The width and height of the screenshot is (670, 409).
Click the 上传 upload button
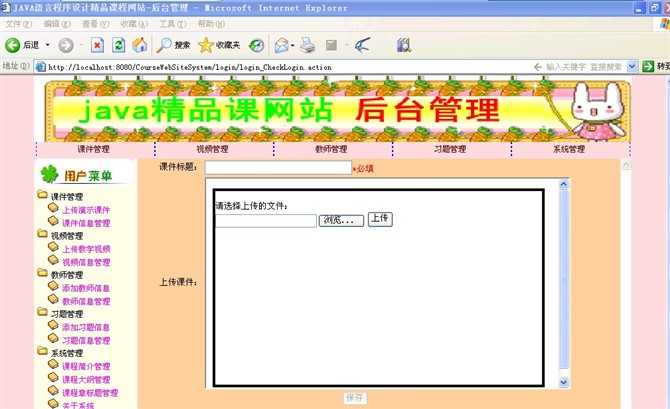coord(380,219)
